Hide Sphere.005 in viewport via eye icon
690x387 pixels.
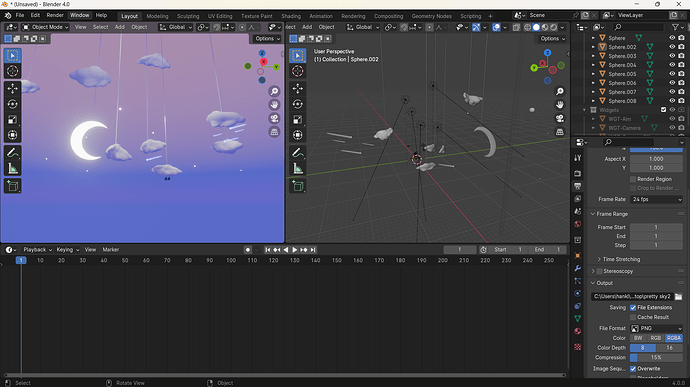(672, 74)
